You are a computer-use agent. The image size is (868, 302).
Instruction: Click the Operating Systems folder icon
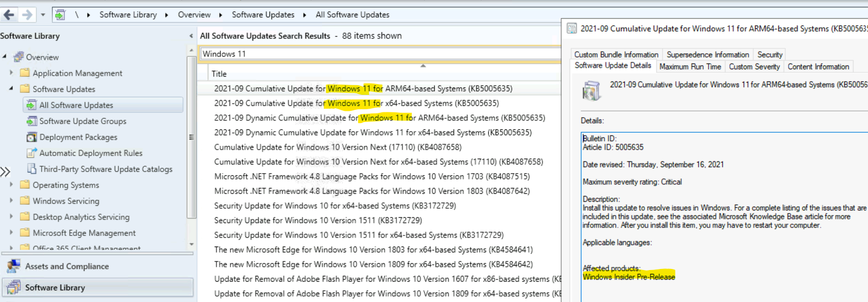(25, 185)
